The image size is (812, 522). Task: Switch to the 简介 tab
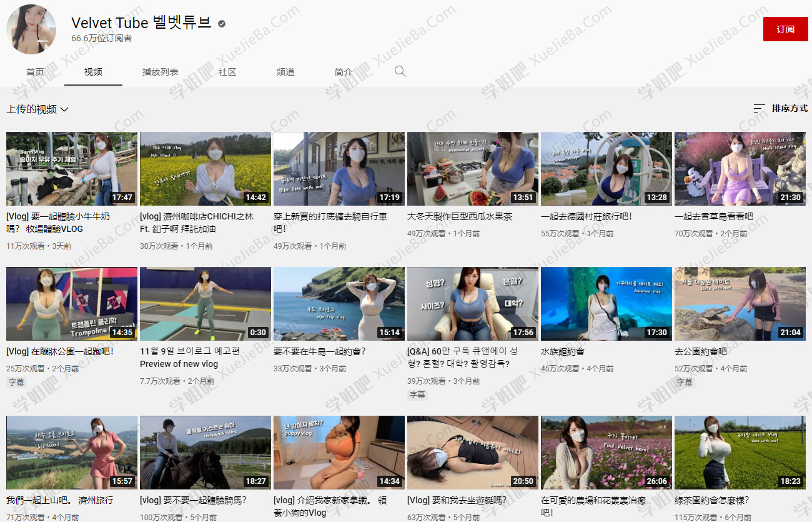(344, 72)
